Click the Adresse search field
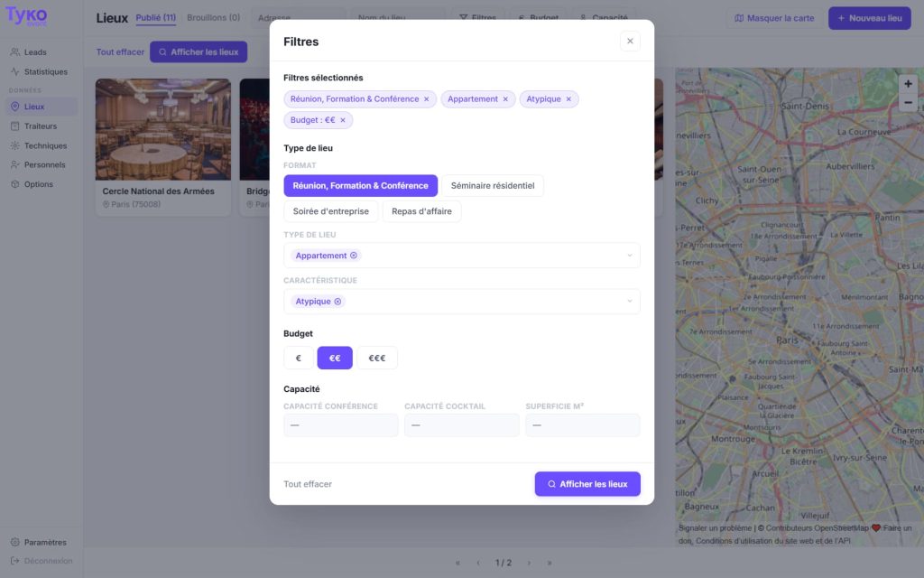This screenshot has height=578, width=924. pyautogui.click(x=299, y=18)
